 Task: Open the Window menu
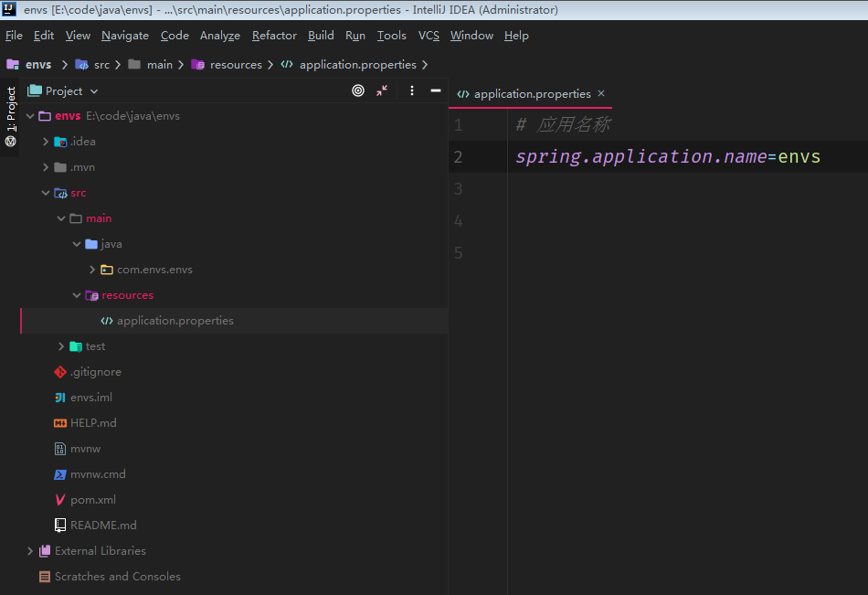pyautogui.click(x=471, y=36)
